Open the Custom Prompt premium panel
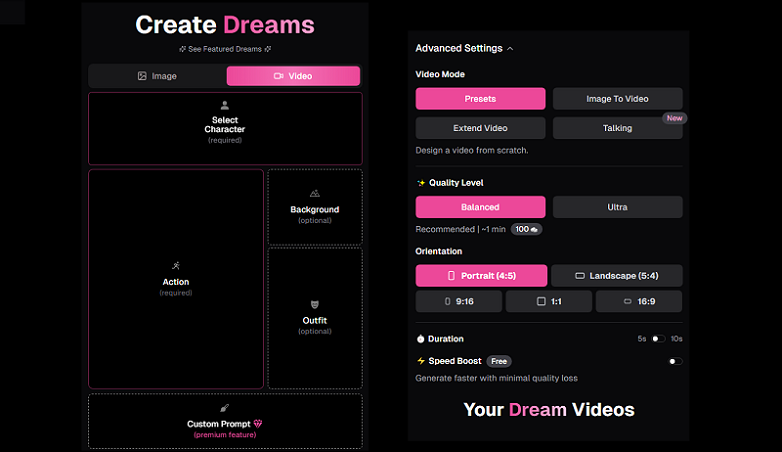Screen dimensions: 782x452 point(225,421)
